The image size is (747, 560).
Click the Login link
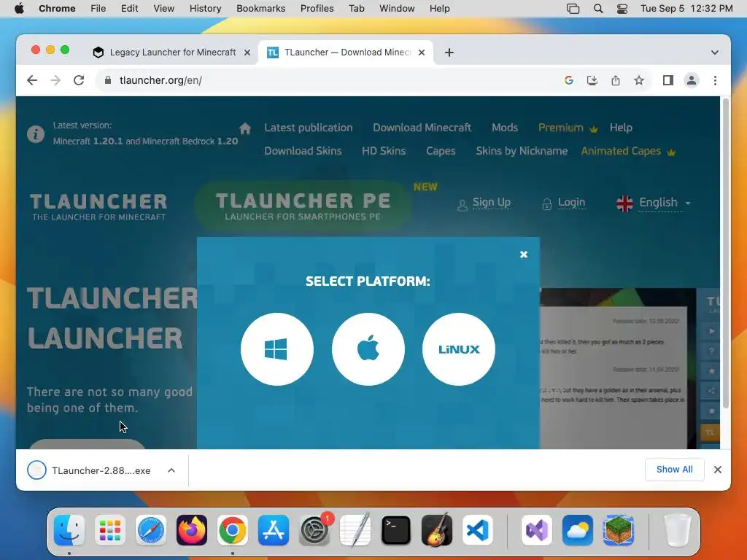tap(571, 203)
